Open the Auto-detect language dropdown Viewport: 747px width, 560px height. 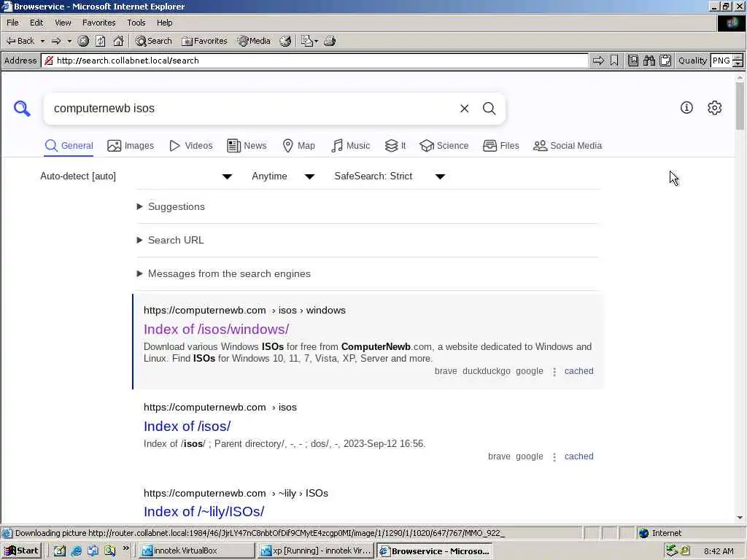coord(136,176)
